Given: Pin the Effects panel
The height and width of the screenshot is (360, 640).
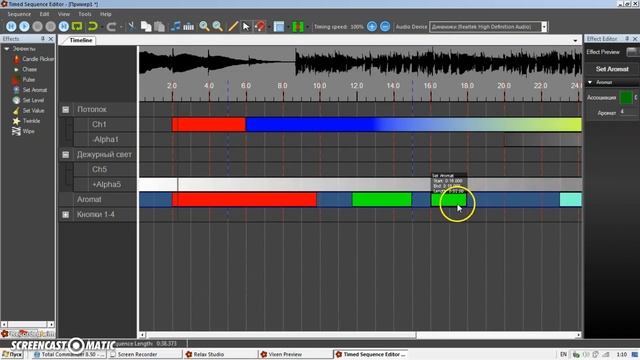Looking at the screenshot, I should 42,38.
